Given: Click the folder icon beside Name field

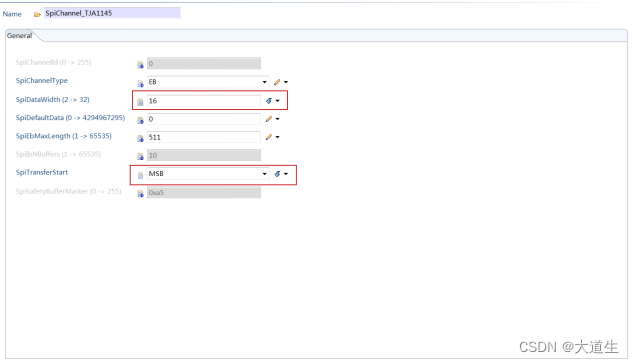Looking at the screenshot, I should 37,15.
